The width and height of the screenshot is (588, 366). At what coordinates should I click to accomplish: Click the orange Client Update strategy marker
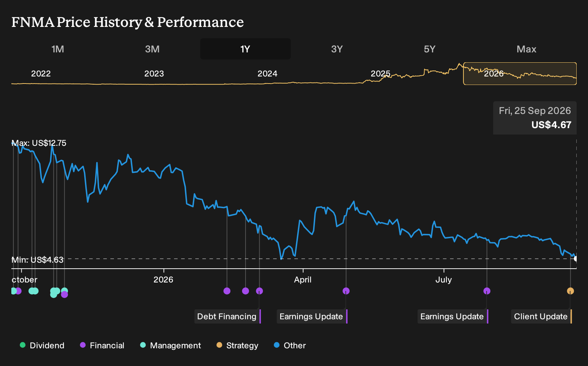coord(570,291)
